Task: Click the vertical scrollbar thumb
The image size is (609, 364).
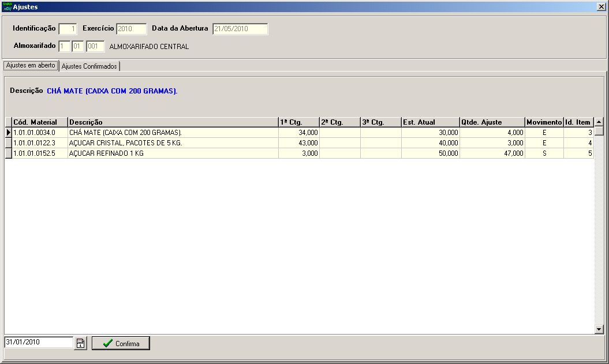Action: pos(599,131)
